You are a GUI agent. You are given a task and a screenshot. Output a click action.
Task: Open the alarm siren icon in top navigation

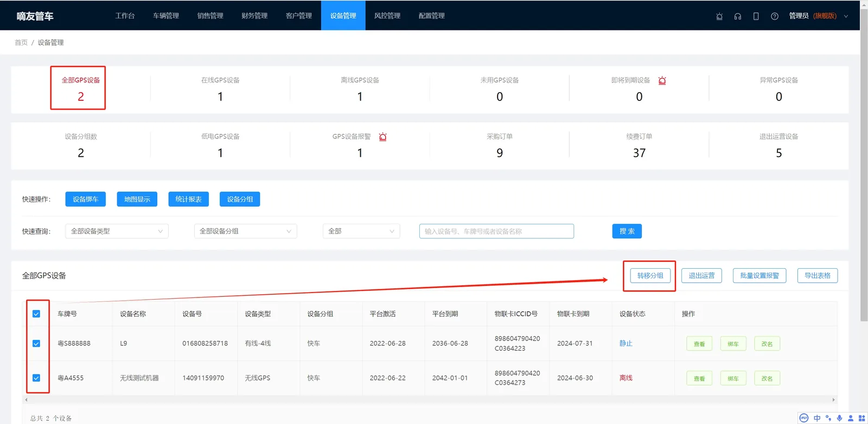719,16
